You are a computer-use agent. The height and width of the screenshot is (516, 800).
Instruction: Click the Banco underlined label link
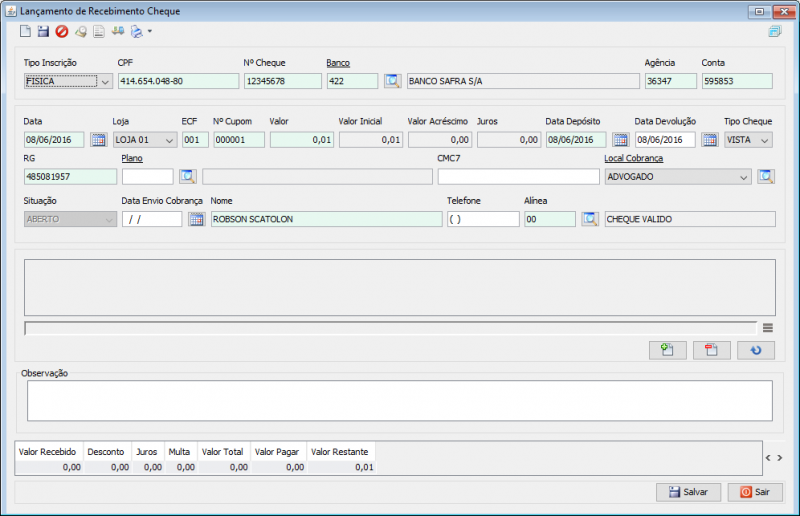pos(338,63)
